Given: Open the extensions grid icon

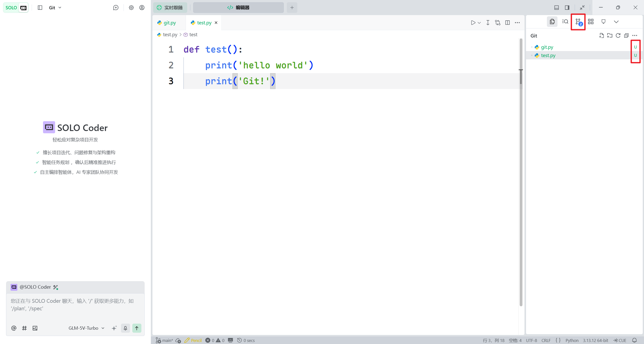Looking at the screenshot, I should pos(591,22).
